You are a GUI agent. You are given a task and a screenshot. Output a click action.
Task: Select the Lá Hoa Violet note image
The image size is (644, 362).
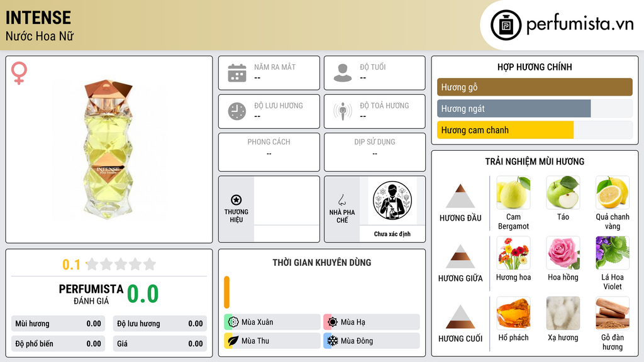point(613,253)
